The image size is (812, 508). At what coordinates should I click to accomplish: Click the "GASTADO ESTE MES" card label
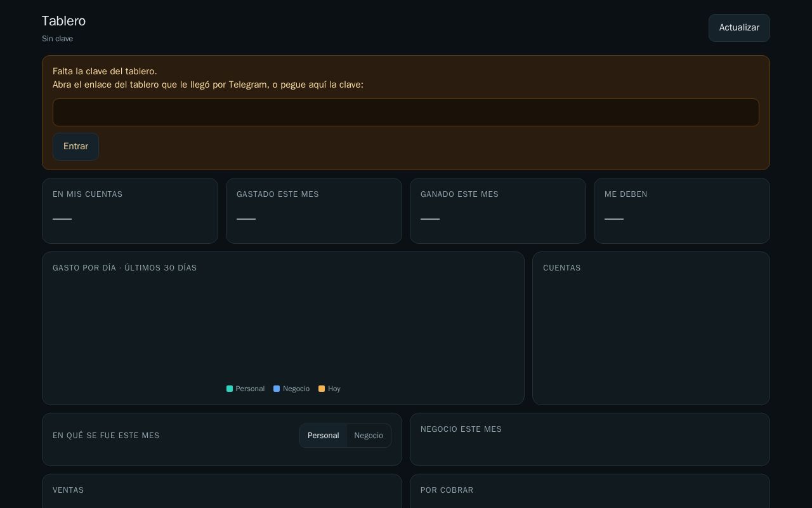(278, 194)
